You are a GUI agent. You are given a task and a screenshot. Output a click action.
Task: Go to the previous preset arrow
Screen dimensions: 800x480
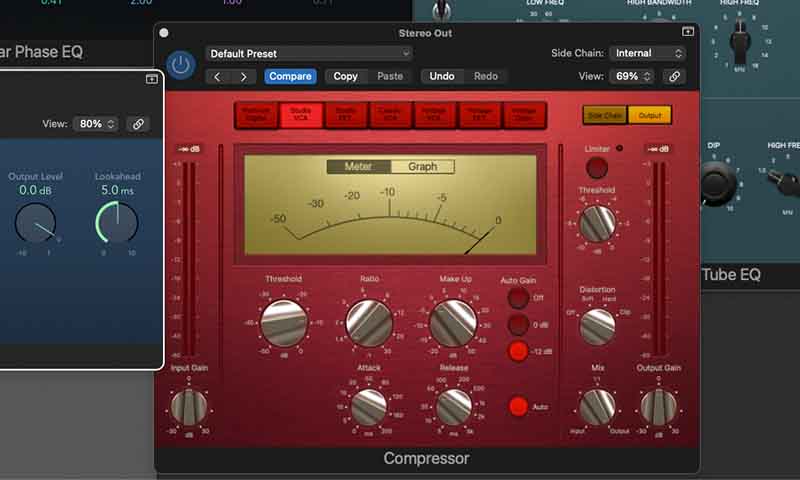(217, 77)
